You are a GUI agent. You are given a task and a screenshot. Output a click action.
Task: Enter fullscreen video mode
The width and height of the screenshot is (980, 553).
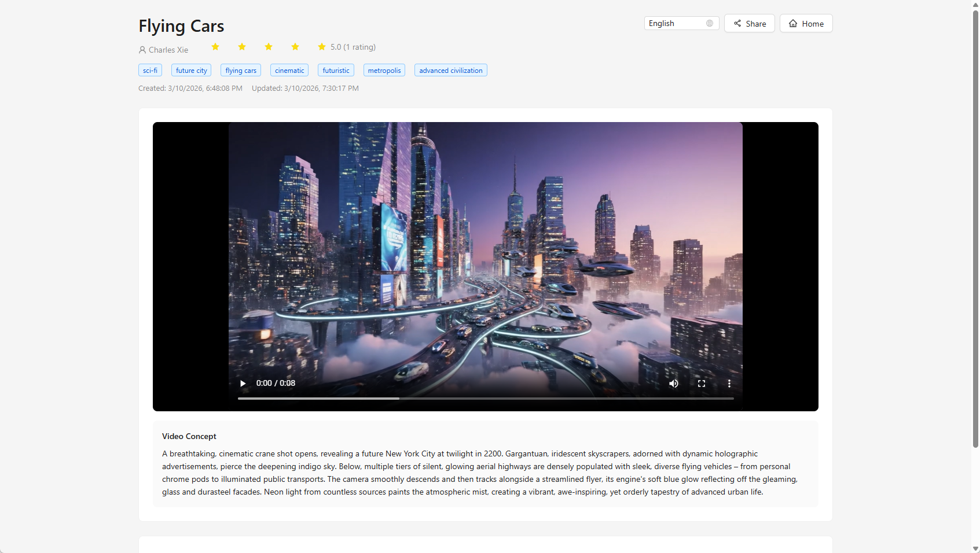pyautogui.click(x=702, y=384)
